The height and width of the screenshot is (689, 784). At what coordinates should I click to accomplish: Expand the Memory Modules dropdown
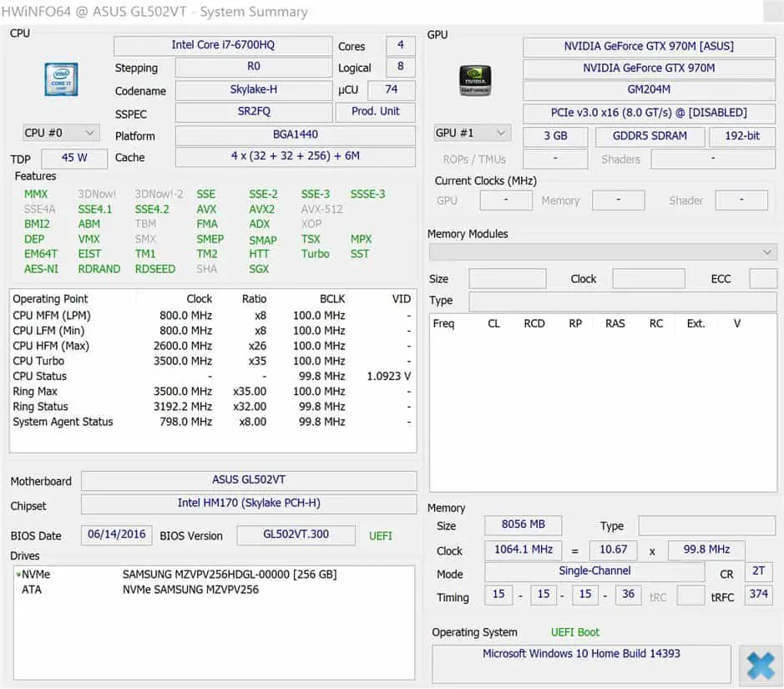[603, 252]
